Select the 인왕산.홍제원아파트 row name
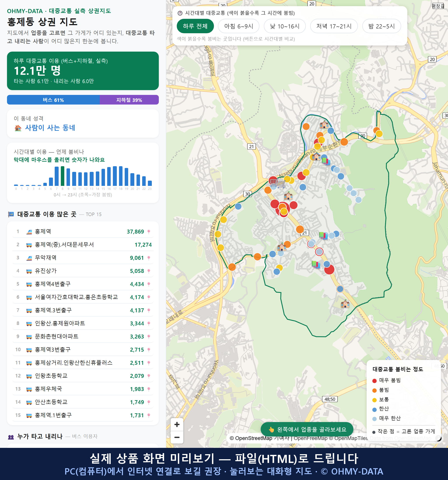The height and width of the screenshot is (480, 448). tap(60, 323)
